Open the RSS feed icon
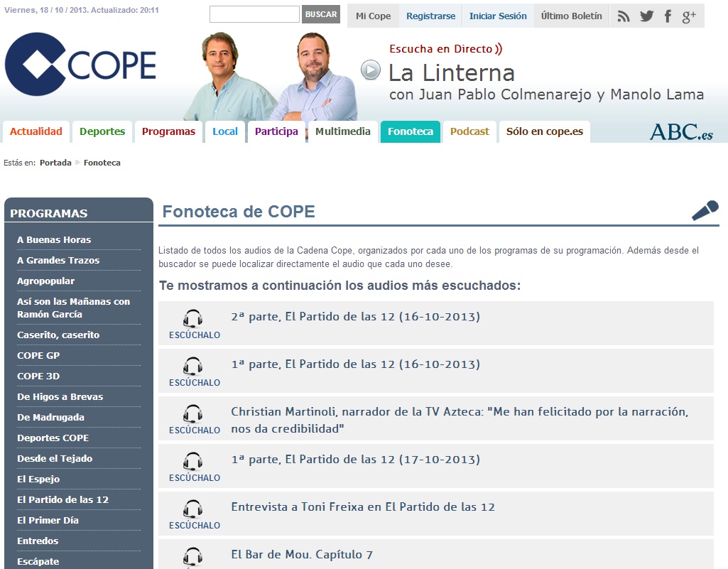This screenshot has height=569, width=728. 623,16
